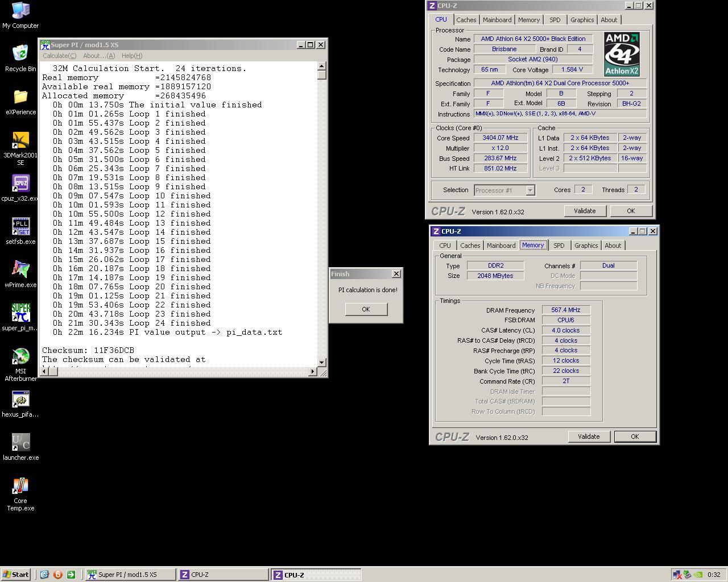The width and height of the screenshot is (728, 582).
Task: Click first quick launch icon on taskbar
Action: pyautogui.click(x=44, y=575)
